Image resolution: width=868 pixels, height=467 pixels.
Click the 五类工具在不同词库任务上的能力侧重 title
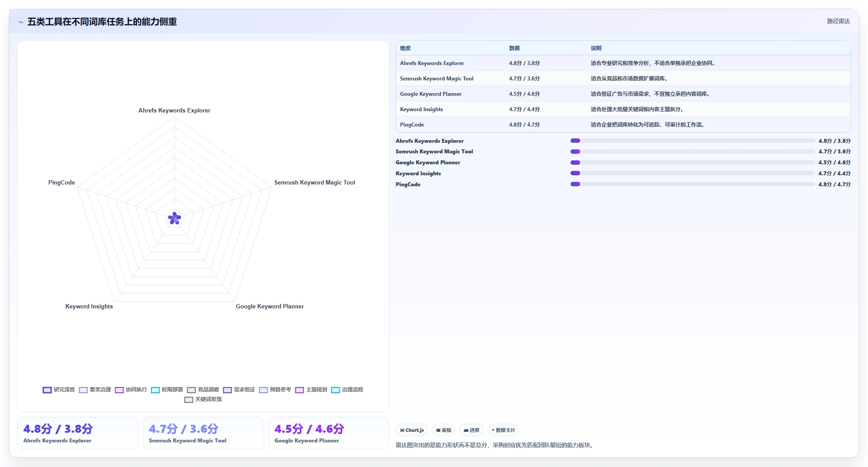[102, 22]
